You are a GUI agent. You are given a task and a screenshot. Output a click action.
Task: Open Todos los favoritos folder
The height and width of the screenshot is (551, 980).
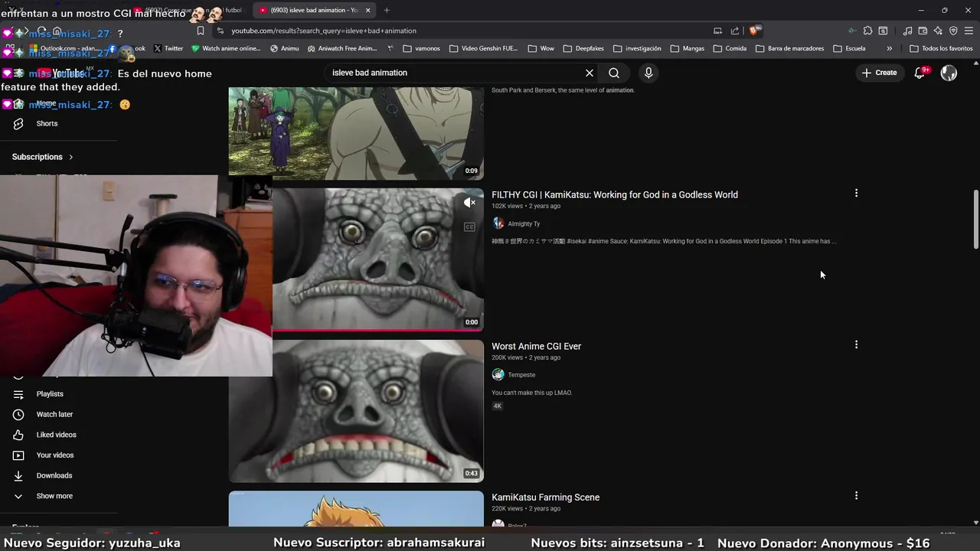click(941, 48)
